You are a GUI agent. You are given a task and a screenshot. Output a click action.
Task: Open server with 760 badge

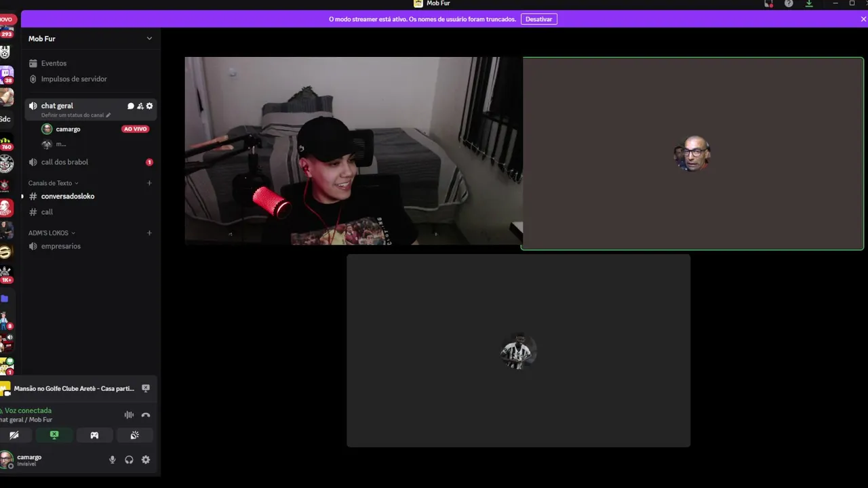(x=6, y=142)
